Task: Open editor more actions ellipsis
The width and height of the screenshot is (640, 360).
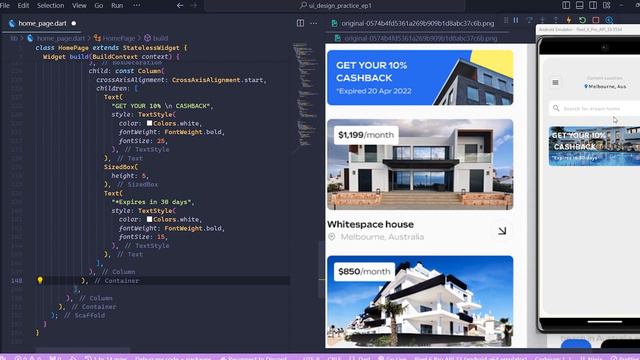Action: pos(313,23)
